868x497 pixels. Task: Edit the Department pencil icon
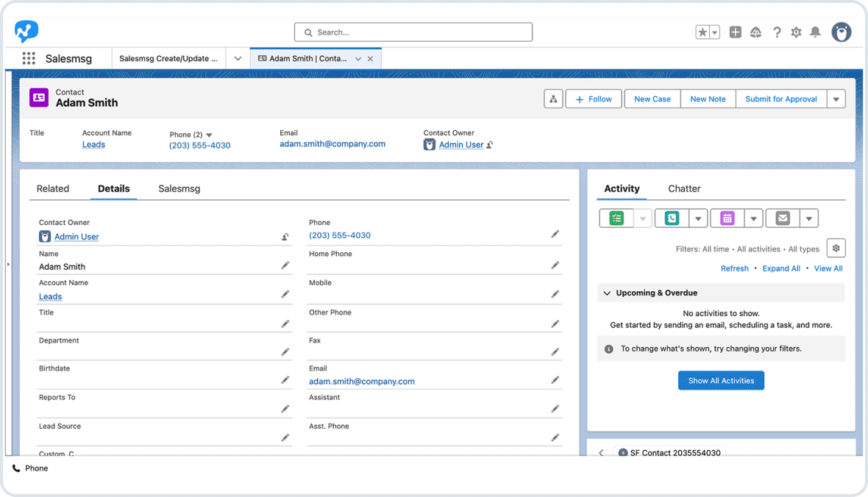[x=285, y=352]
